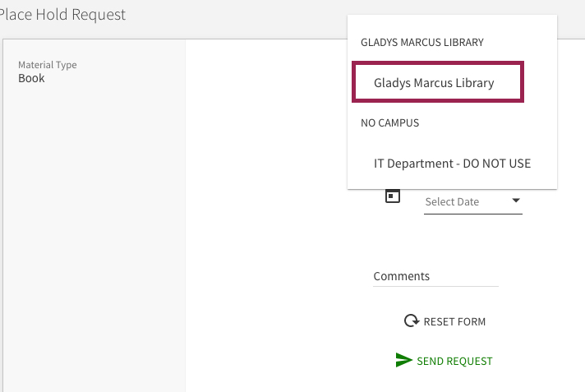Click the underline beneath Select Date field
Viewport: 585px width, 392px height.
click(x=473, y=214)
